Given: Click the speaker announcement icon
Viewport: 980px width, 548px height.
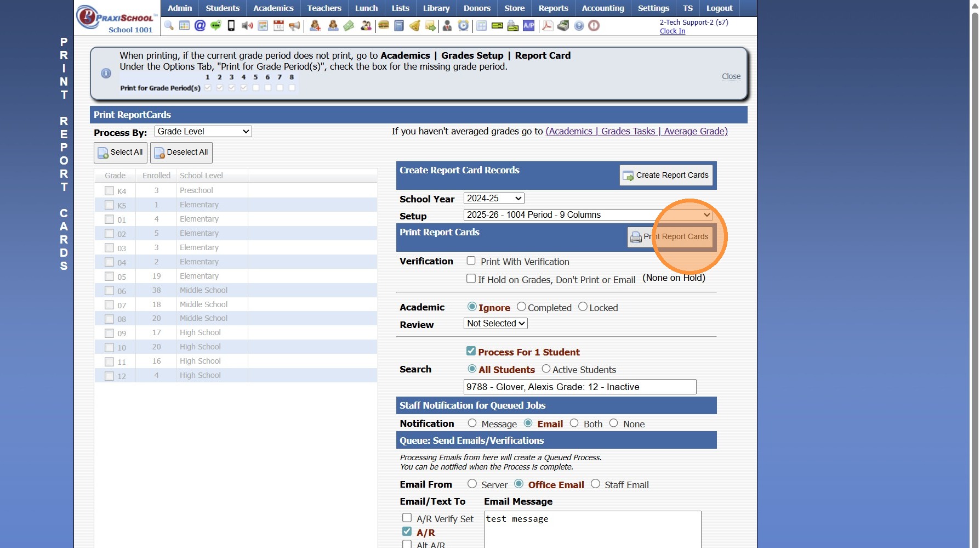Looking at the screenshot, I should [x=247, y=26].
